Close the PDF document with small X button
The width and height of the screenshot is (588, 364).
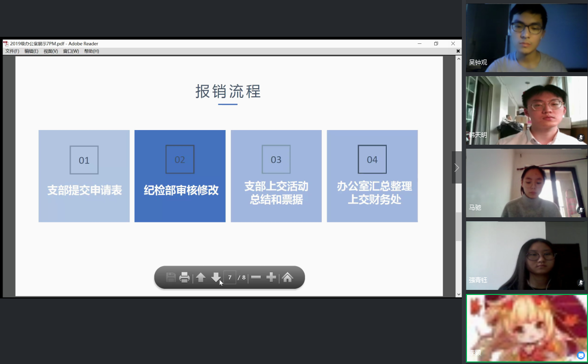click(458, 51)
